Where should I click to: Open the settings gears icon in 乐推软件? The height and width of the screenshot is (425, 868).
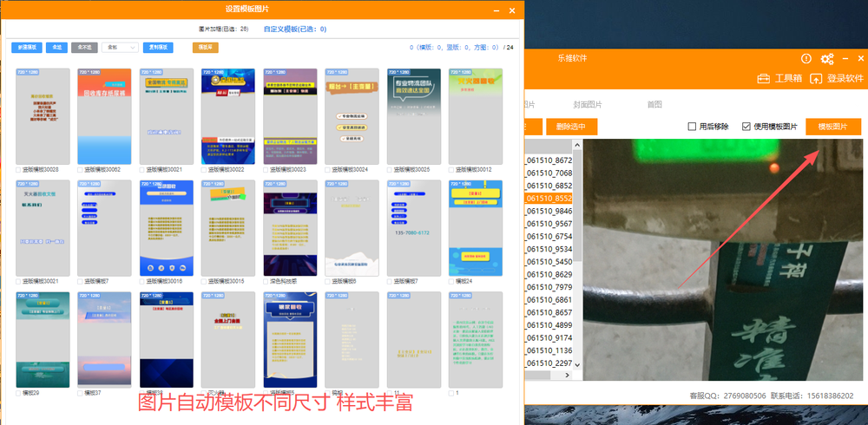(827, 59)
